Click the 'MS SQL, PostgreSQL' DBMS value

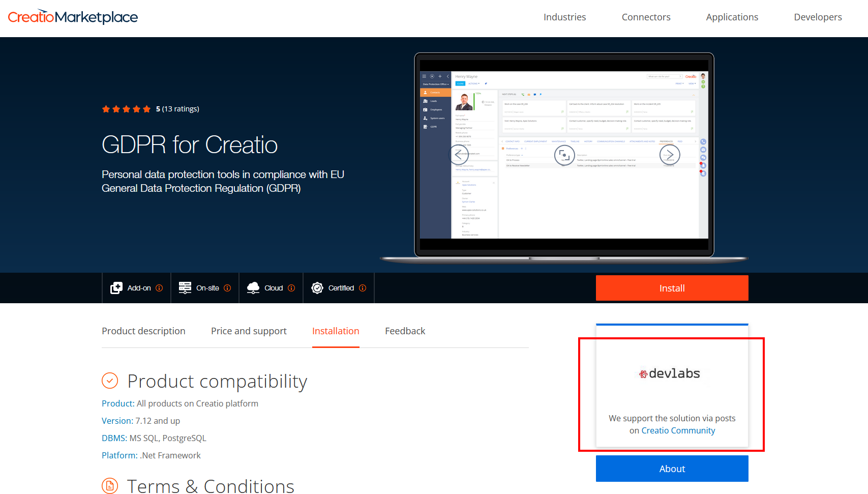pyautogui.click(x=168, y=438)
